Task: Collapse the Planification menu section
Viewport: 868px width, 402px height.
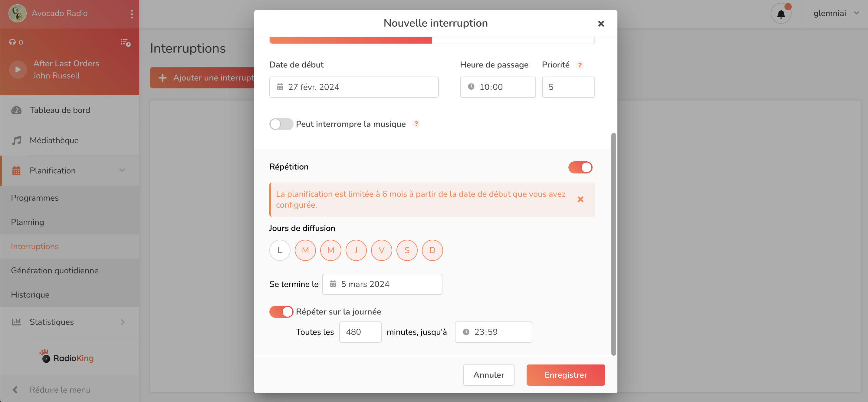Action: [x=122, y=170]
